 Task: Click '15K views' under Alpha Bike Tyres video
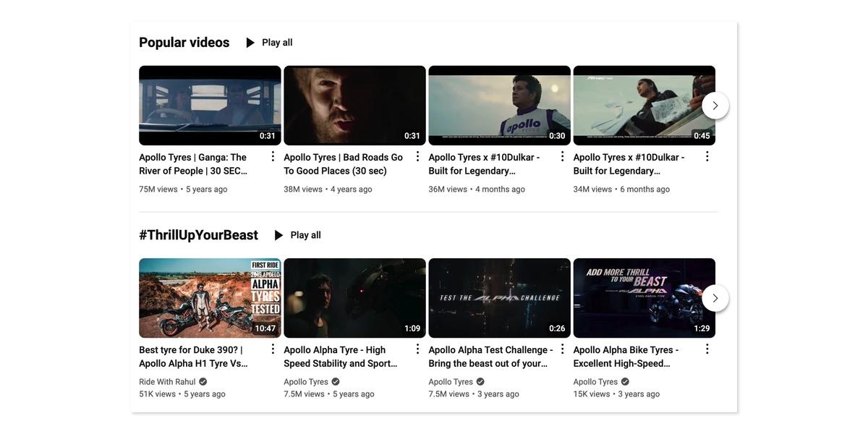(x=592, y=394)
